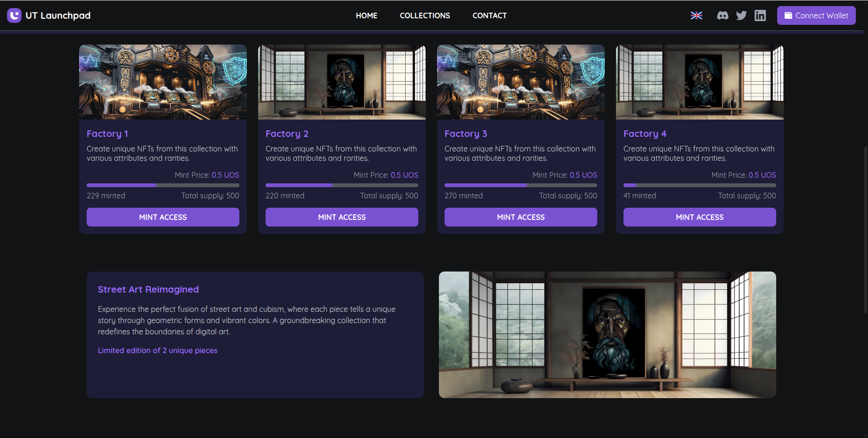The height and width of the screenshot is (438, 868).
Task: Click the Factory 2 card image
Action: tap(342, 82)
